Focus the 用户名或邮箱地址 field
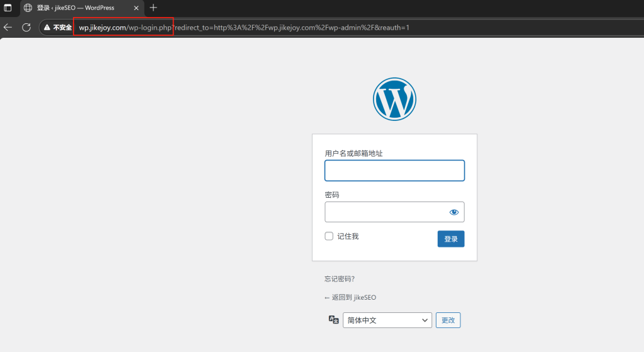This screenshot has width=644, height=352. (x=395, y=171)
